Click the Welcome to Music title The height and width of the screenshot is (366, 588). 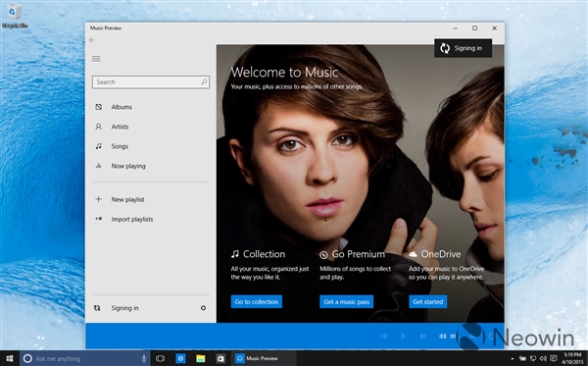284,72
